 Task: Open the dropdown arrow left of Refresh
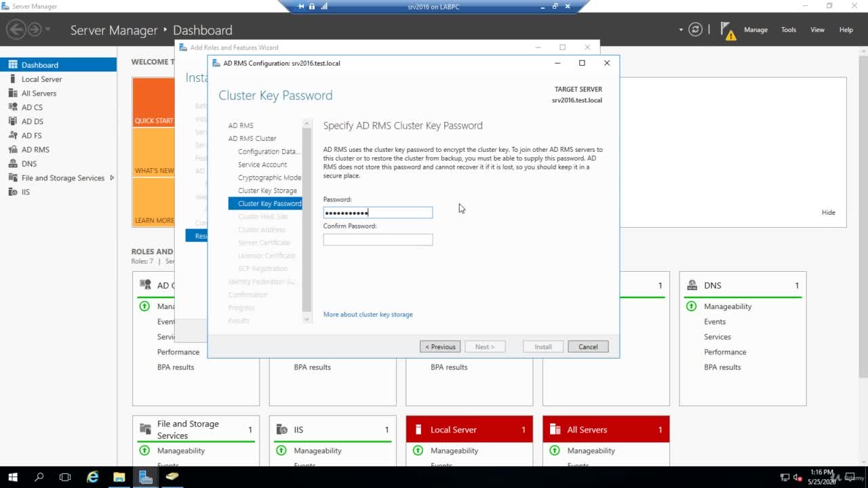click(x=681, y=30)
